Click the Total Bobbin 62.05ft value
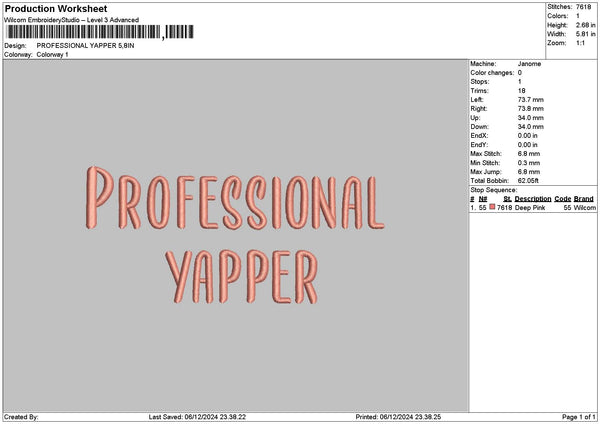 tap(528, 181)
